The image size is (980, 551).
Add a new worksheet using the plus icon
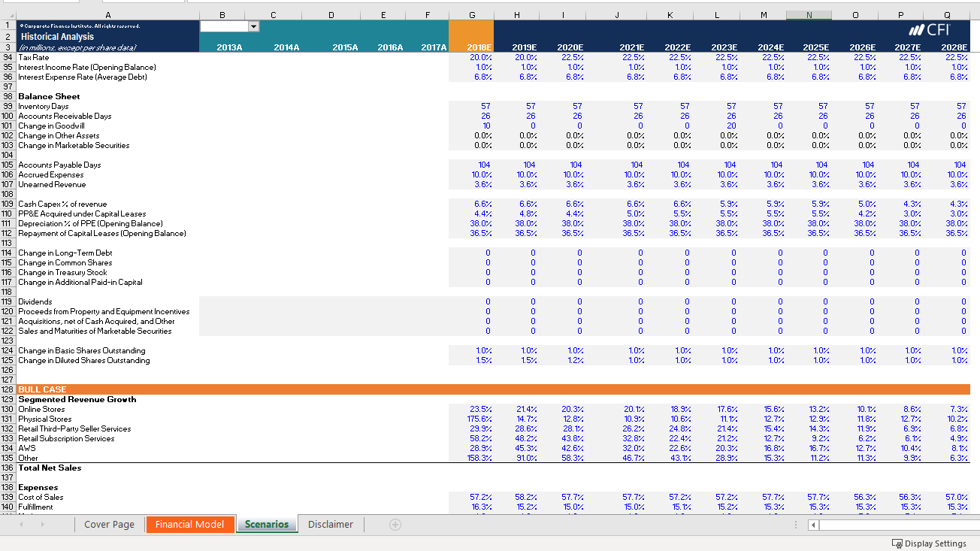pyautogui.click(x=395, y=524)
